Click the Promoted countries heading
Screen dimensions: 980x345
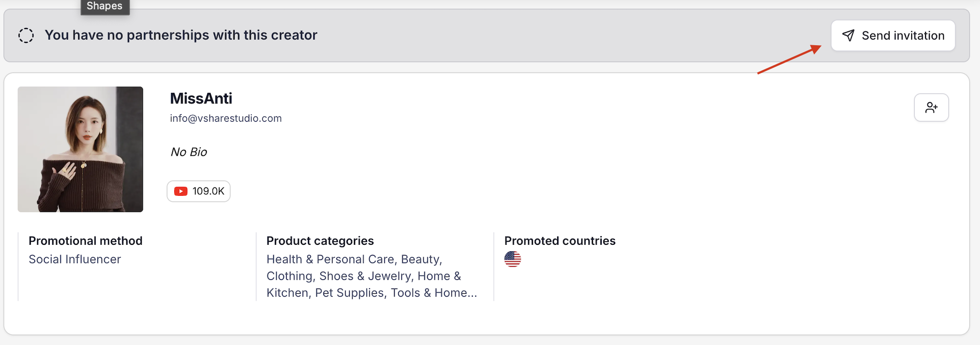(x=559, y=241)
